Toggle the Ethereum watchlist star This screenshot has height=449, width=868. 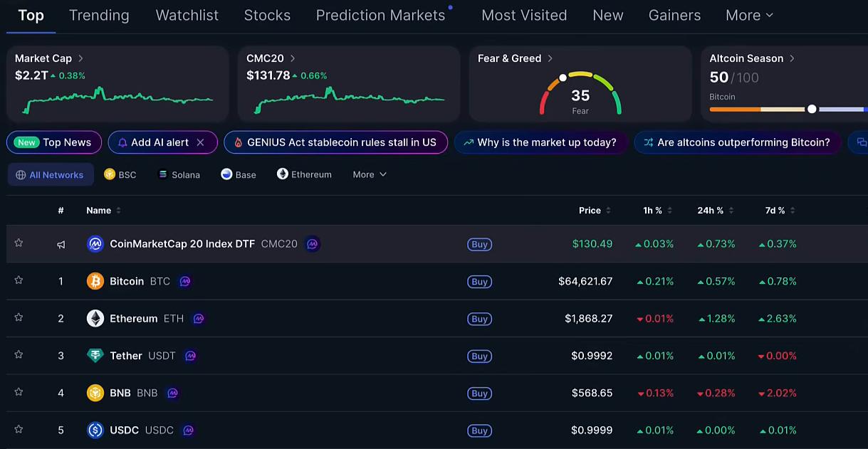[x=19, y=317]
